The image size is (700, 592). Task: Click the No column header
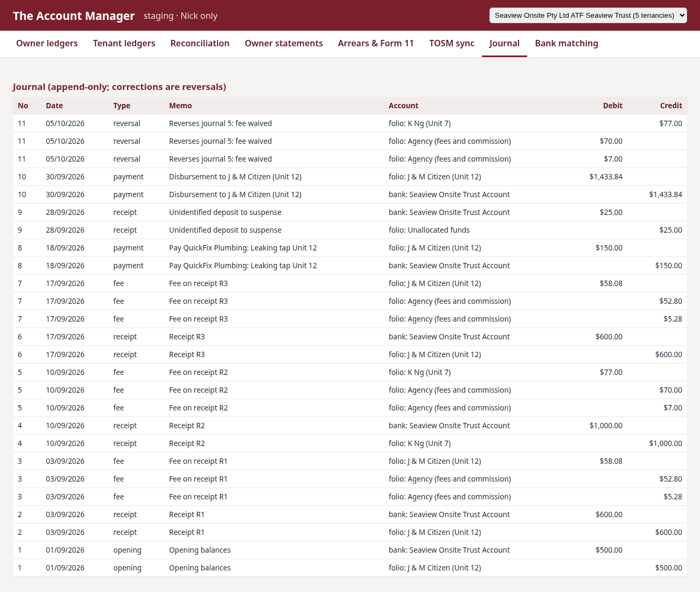tap(23, 106)
